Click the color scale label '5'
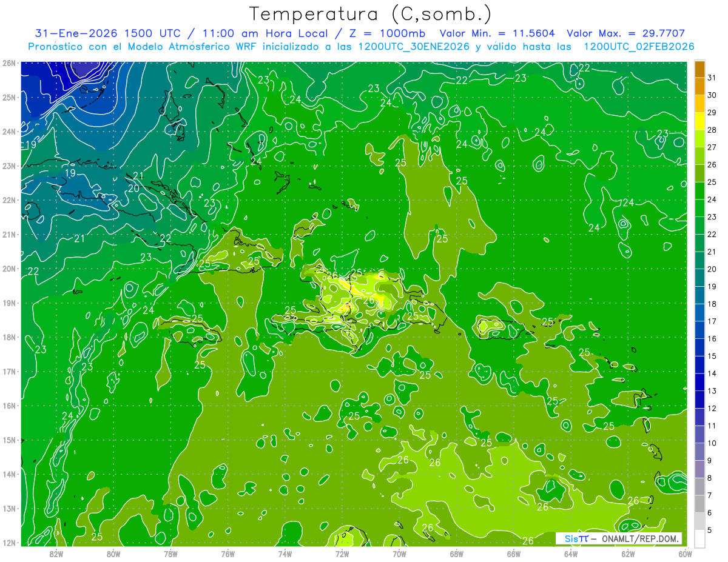The width and height of the screenshot is (728, 562). point(710,530)
